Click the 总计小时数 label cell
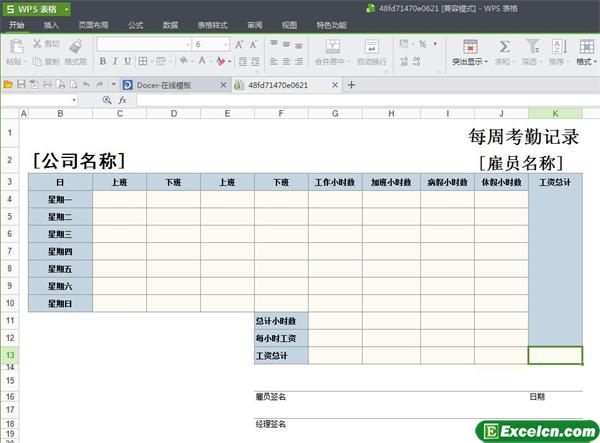 (x=281, y=321)
